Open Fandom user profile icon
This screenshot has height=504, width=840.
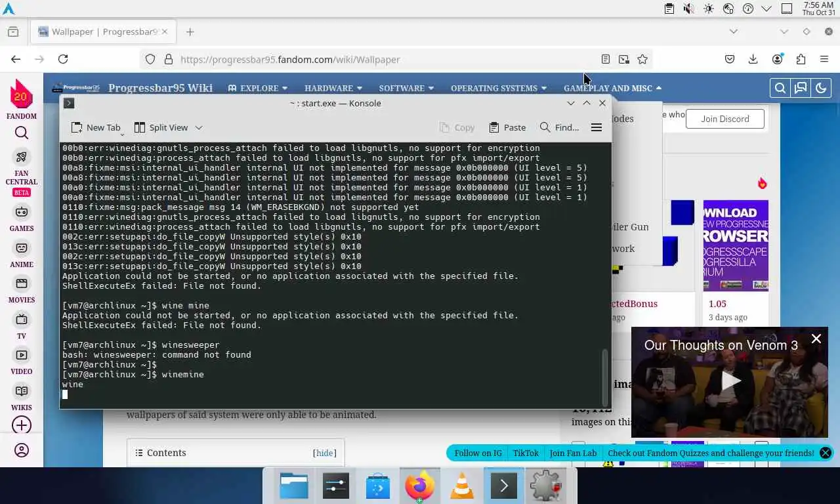coord(22,451)
